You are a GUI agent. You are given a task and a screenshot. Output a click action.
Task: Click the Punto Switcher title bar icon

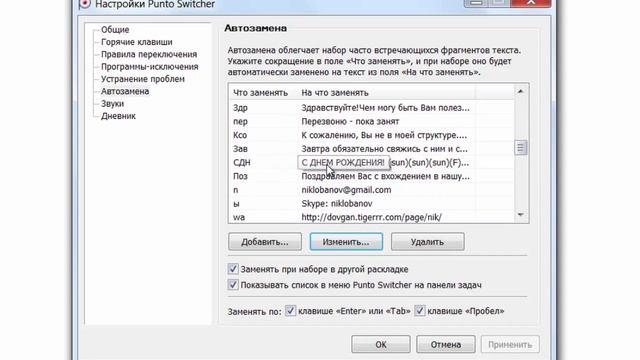(x=84, y=4)
